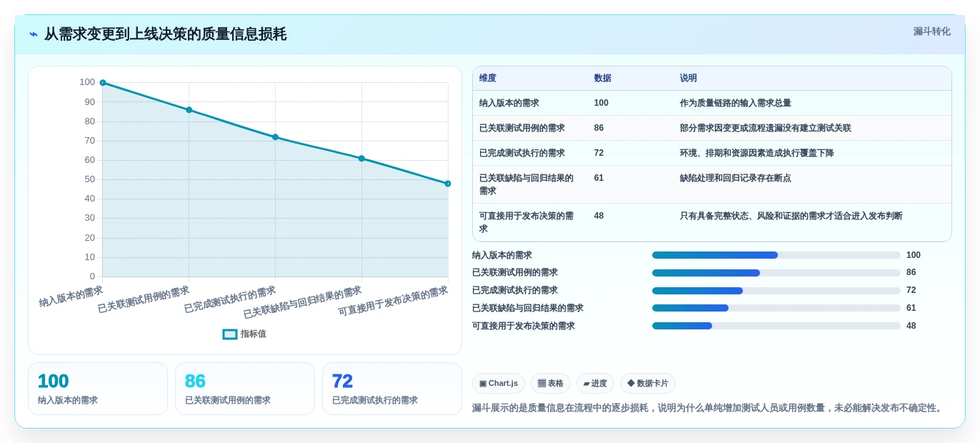Viewport: 980px width, 443px height.
Task: Click the chart data point at 100
Action: click(103, 83)
